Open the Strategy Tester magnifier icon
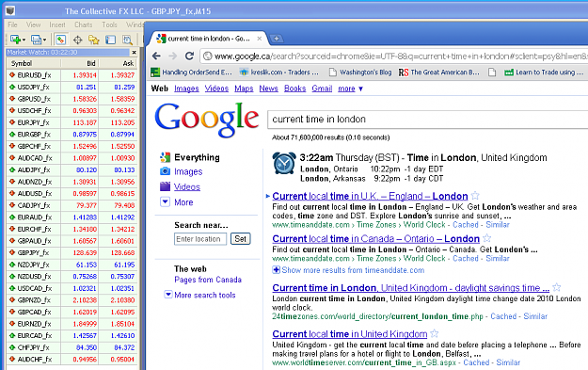The image size is (588, 370). [127, 40]
